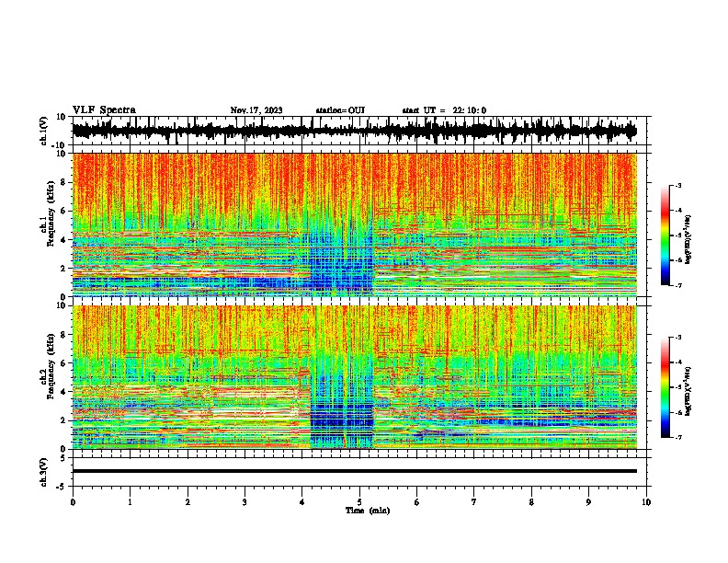Click time axis tick label "0"
This screenshot has width=728, height=563.
tap(73, 502)
